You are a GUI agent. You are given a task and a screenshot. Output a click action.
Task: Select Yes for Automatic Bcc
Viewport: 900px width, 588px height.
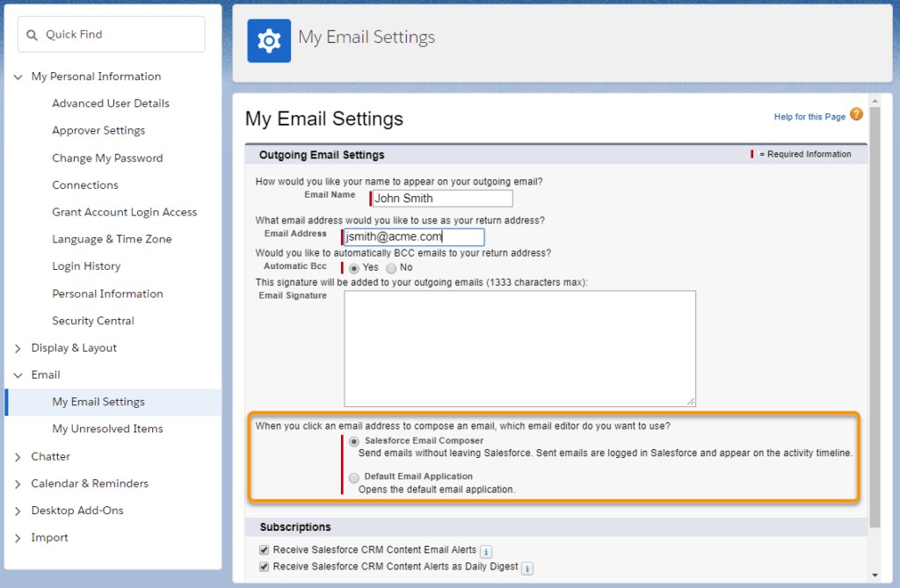point(354,267)
